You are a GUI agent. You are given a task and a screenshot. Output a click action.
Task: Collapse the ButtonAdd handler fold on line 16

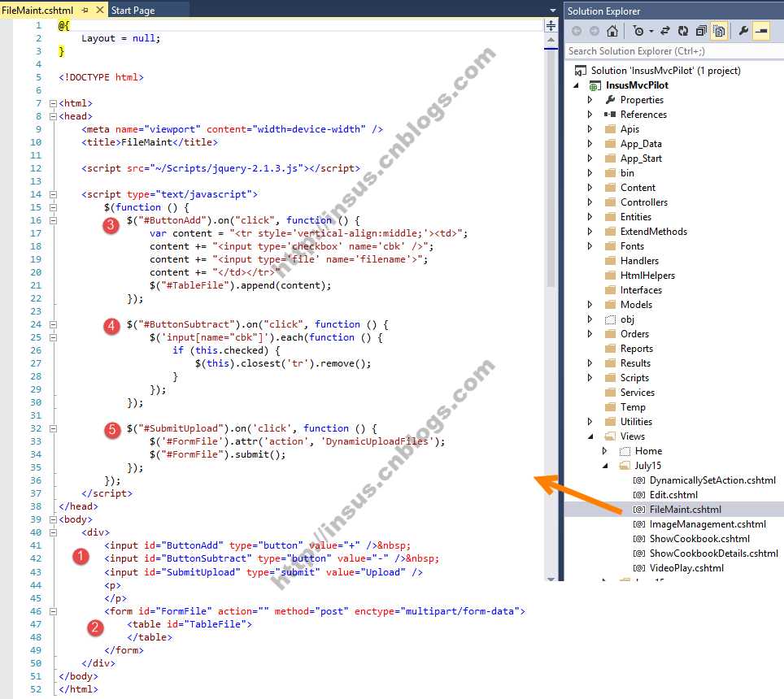click(x=53, y=220)
